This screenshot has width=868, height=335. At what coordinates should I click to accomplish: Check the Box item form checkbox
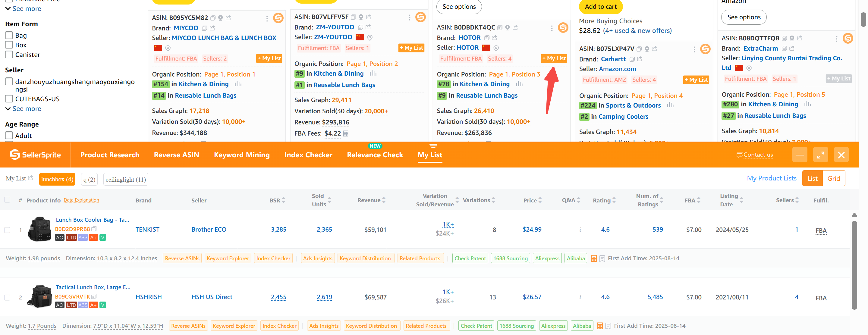(9, 45)
